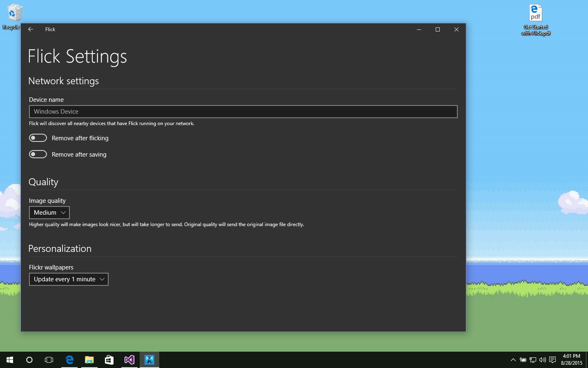
Task: Open Flickr wallpapers update interval dropdown
Action: [69, 279]
